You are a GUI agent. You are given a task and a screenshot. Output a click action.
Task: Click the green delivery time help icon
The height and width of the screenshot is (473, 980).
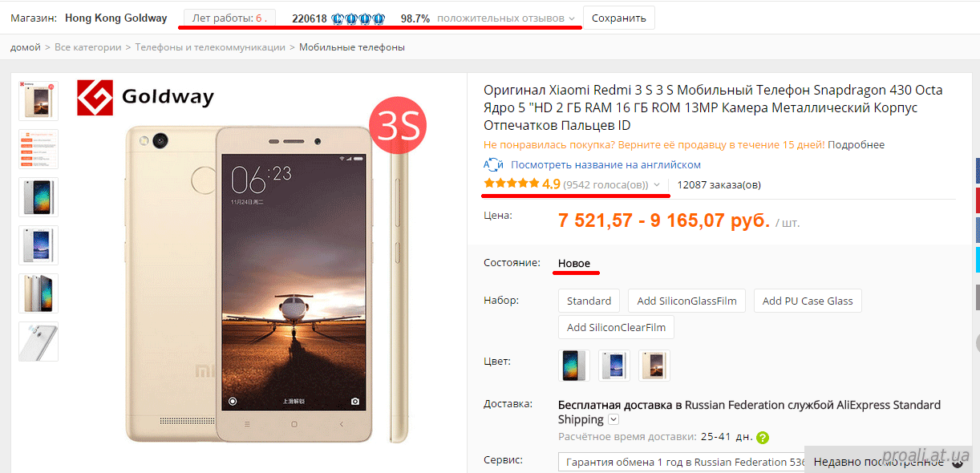(763, 438)
